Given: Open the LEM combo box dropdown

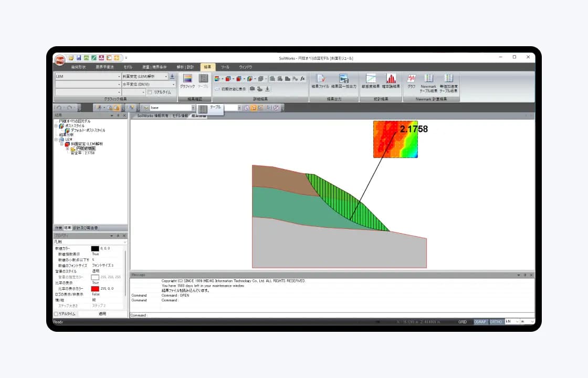Looking at the screenshot, I should [x=88, y=76].
